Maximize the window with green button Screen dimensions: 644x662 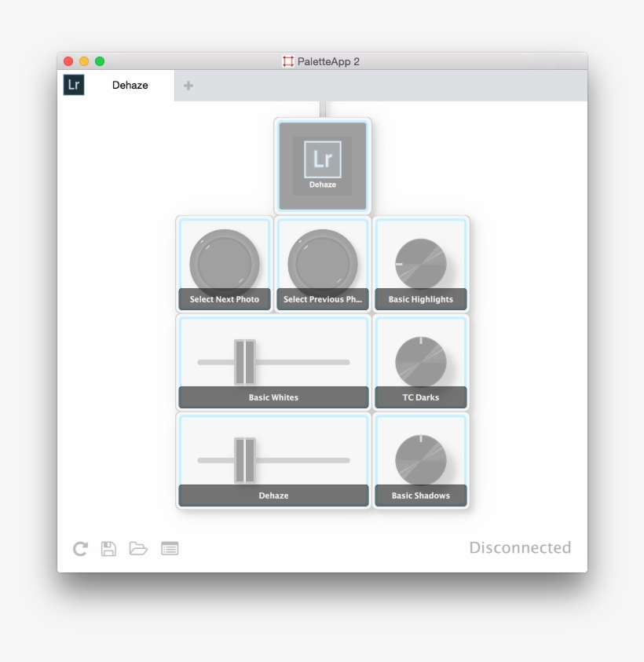pos(100,61)
